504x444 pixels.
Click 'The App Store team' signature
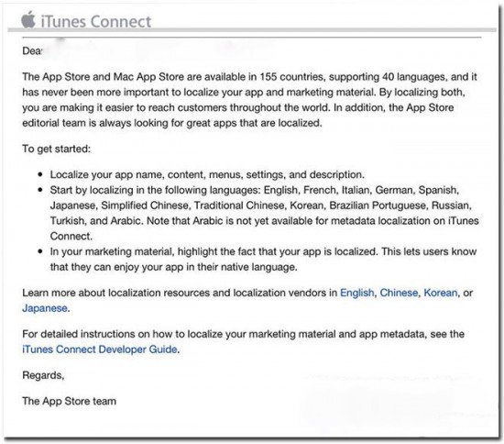[x=69, y=401]
